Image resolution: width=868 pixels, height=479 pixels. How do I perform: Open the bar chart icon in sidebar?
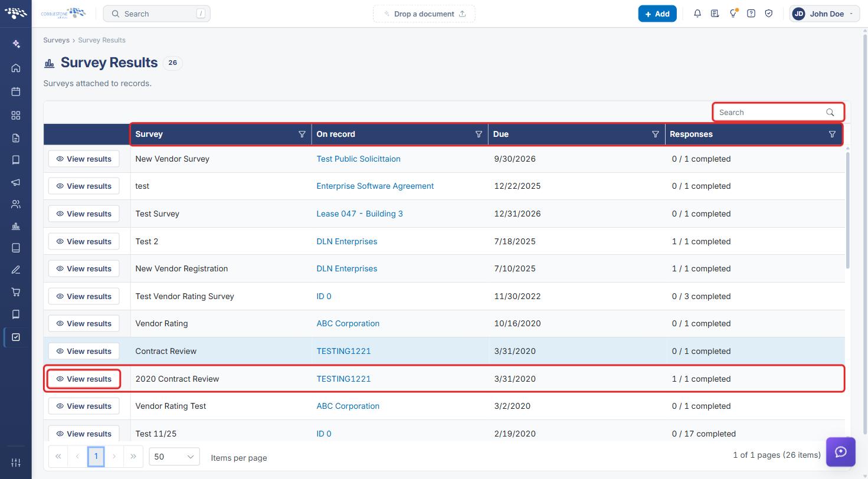pyautogui.click(x=16, y=227)
